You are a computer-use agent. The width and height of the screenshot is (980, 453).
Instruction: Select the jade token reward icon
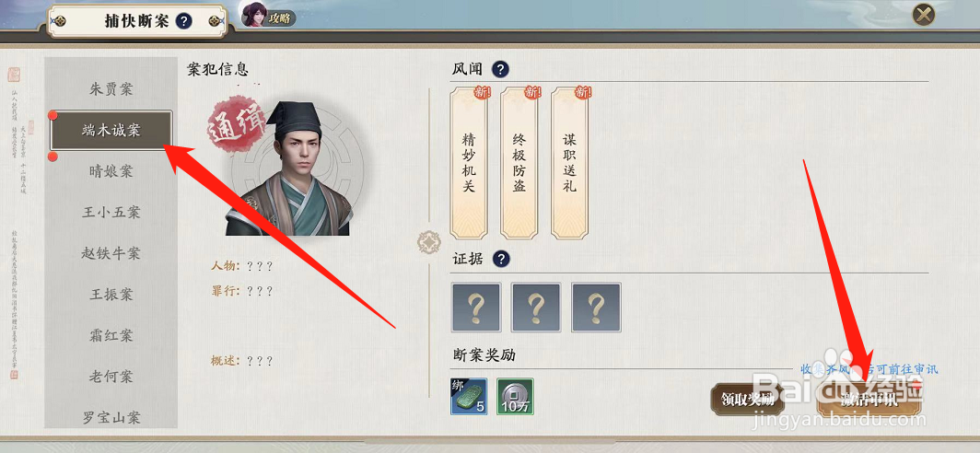(x=469, y=396)
